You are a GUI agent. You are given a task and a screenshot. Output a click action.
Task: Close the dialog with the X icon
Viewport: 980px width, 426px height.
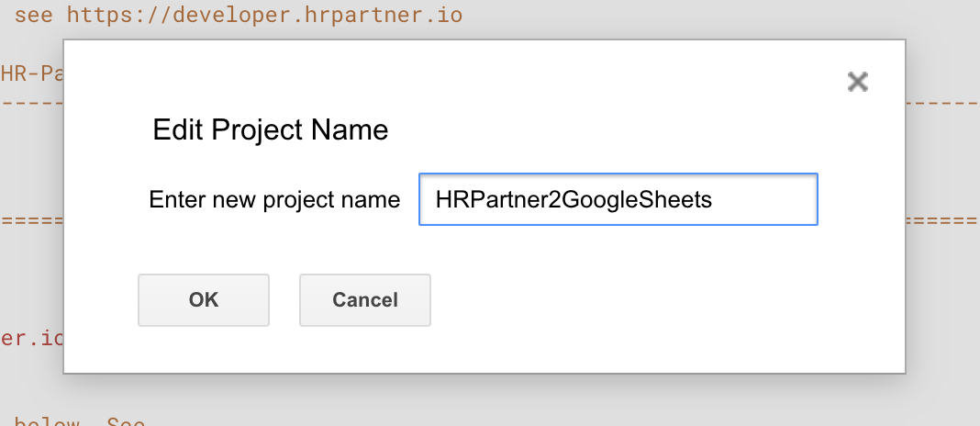pyautogui.click(x=857, y=82)
